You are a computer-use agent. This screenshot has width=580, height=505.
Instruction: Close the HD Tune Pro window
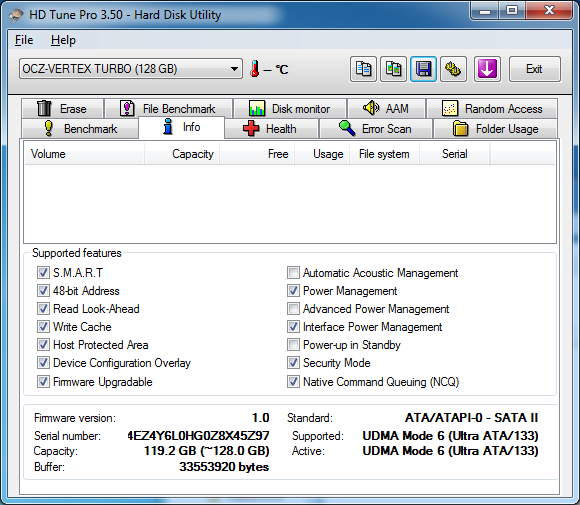coord(549,11)
